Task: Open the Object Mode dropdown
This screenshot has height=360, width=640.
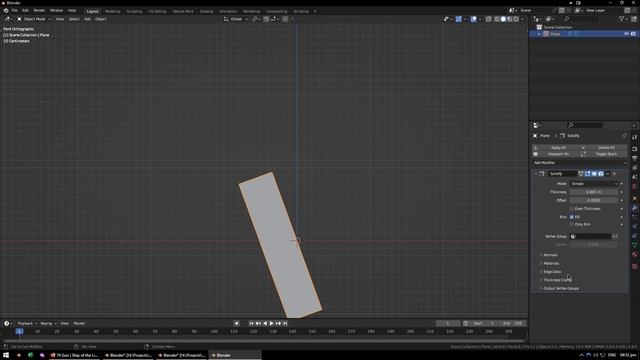Action: coord(34,19)
